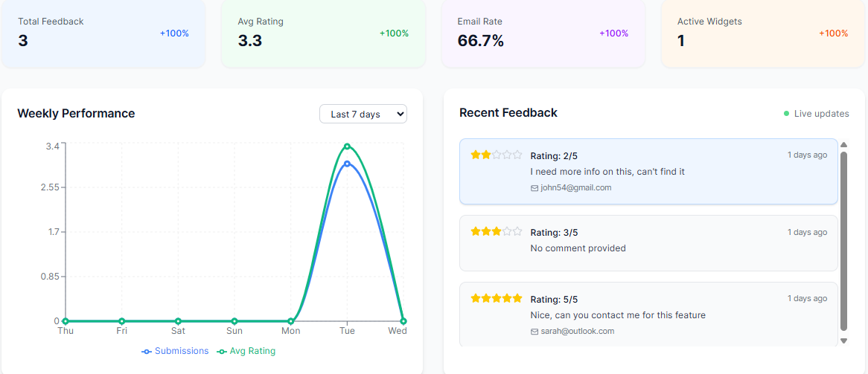Toggle the Submissions series in chart legend
868x374 pixels.
175,351
